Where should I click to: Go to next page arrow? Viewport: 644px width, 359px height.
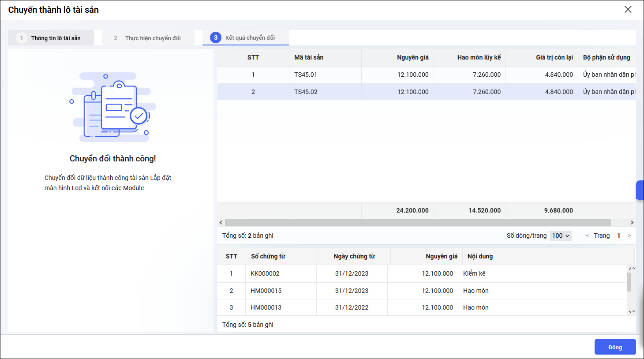(x=629, y=236)
